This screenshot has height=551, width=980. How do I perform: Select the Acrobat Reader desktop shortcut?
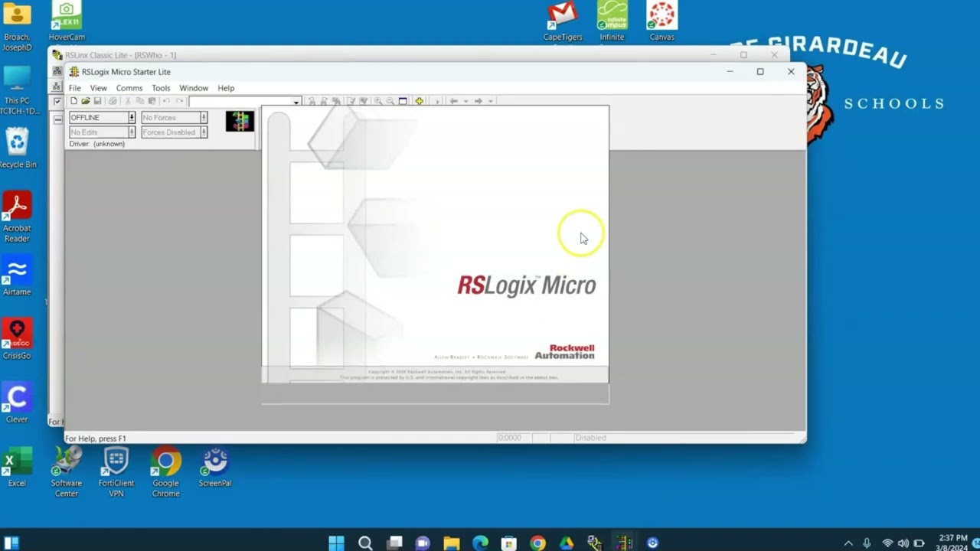[x=17, y=217]
